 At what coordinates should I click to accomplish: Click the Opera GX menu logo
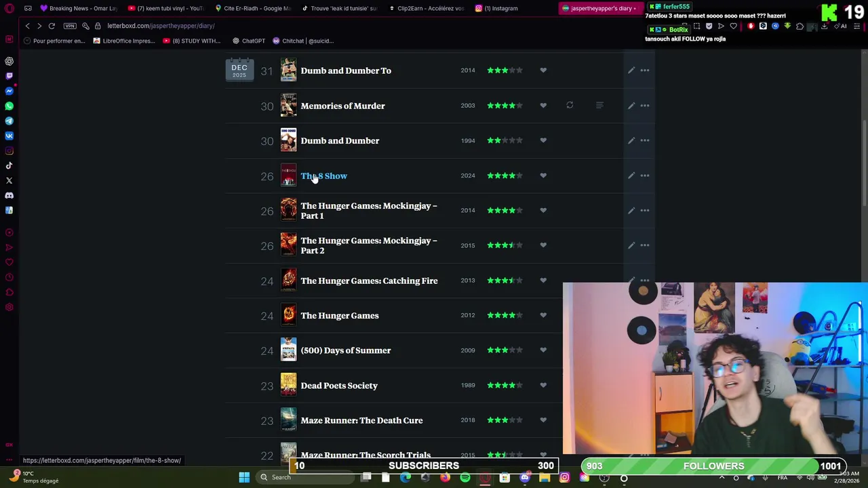9,8
